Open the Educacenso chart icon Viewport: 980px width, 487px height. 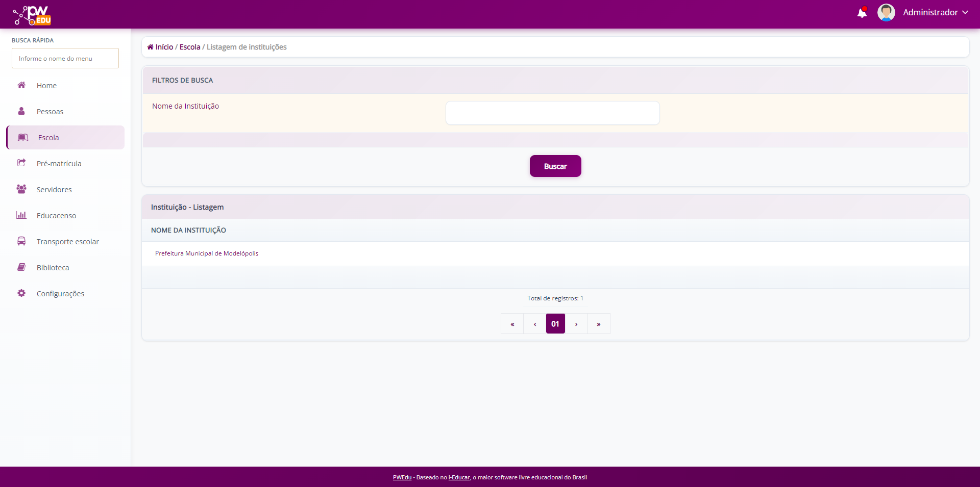click(21, 215)
